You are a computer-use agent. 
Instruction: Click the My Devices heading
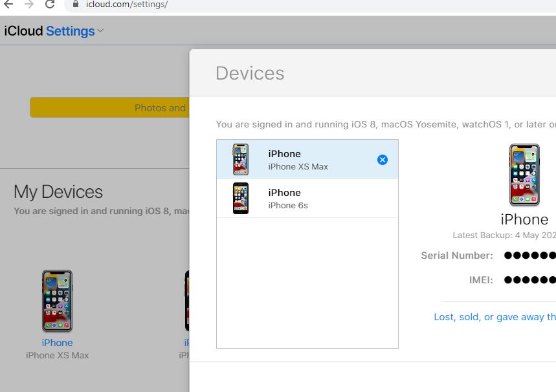[x=58, y=192]
